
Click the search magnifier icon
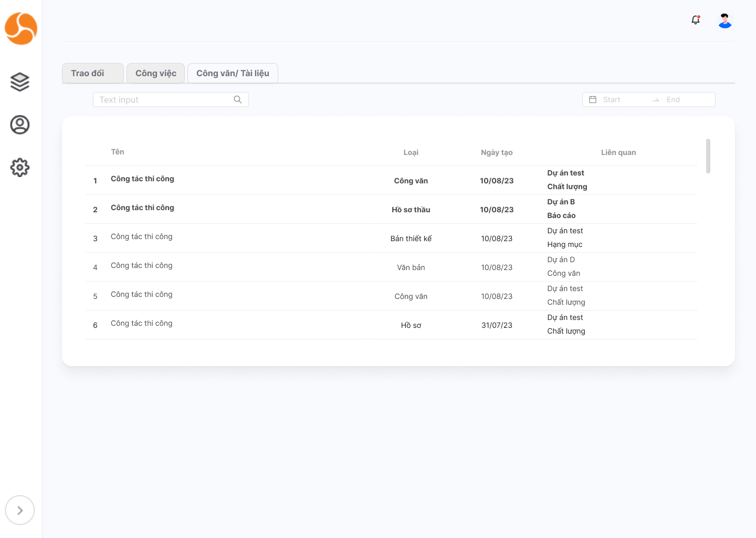coord(238,100)
